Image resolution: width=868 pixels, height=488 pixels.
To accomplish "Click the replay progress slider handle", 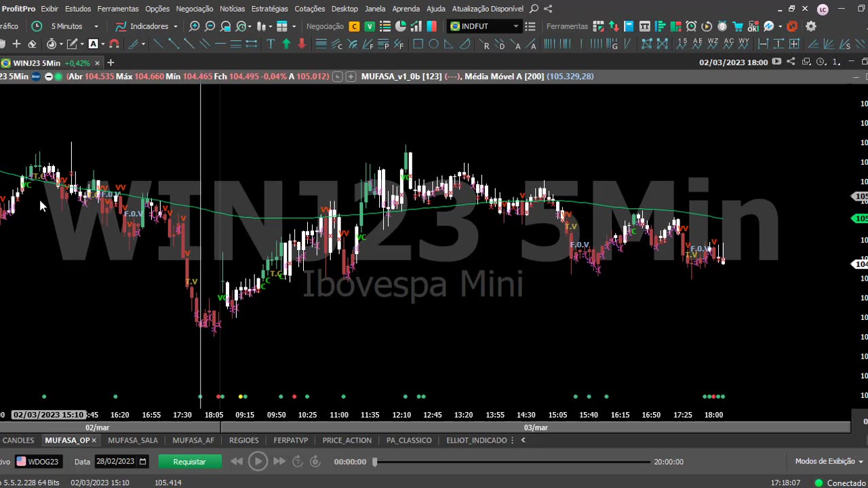I will (x=374, y=462).
